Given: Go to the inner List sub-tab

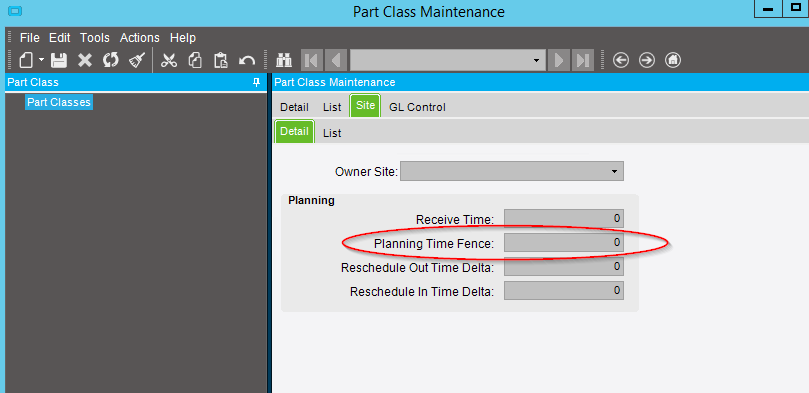Looking at the screenshot, I should (332, 133).
